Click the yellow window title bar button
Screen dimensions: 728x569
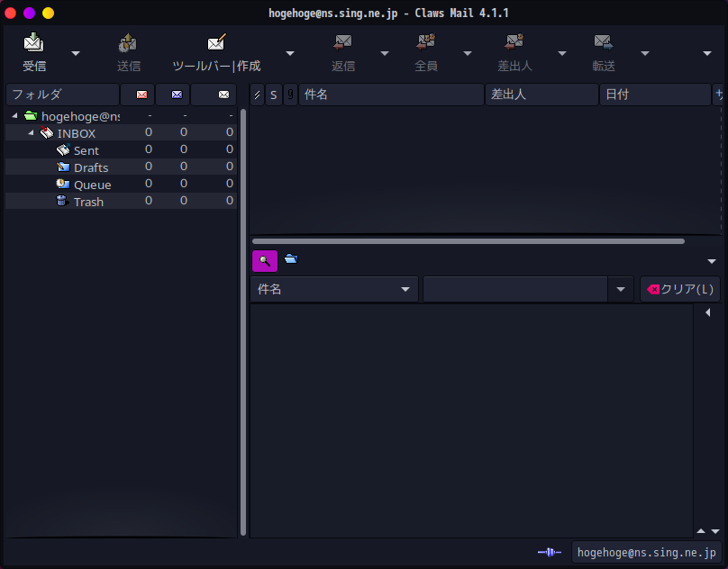[x=49, y=13]
